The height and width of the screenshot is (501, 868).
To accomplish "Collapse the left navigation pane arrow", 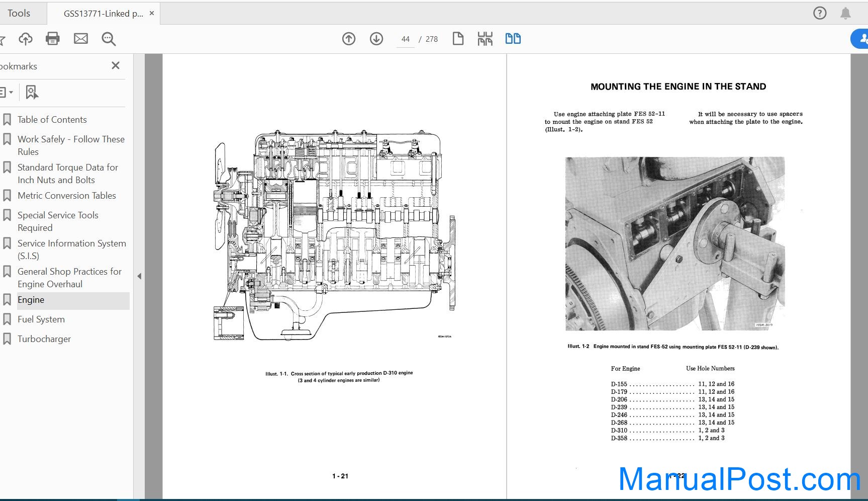I will tap(139, 276).
